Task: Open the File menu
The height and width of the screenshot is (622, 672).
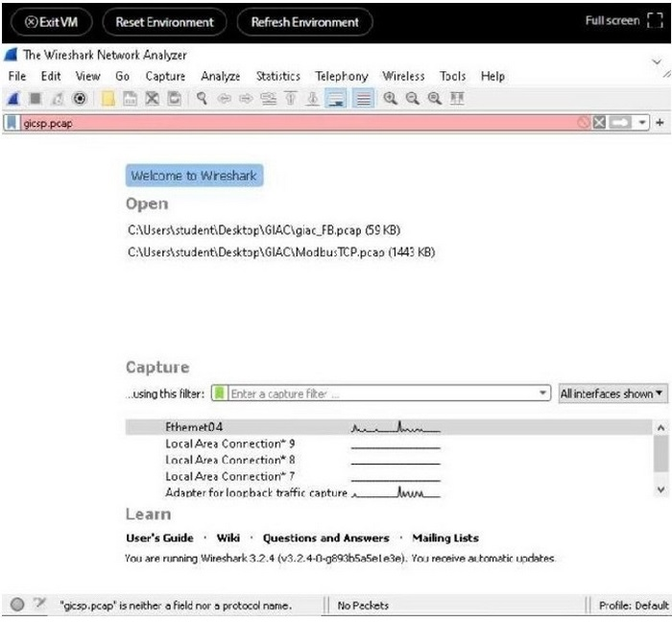Action: [17, 76]
